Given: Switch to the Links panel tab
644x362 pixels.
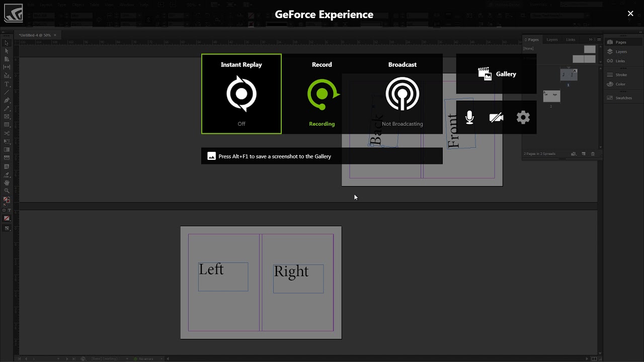Looking at the screenshot, I should (x=571, y=40).
